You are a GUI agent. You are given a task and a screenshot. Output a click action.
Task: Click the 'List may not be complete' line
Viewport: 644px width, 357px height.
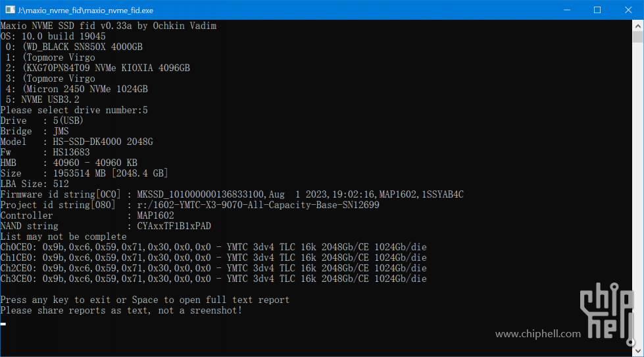[64, 236]
